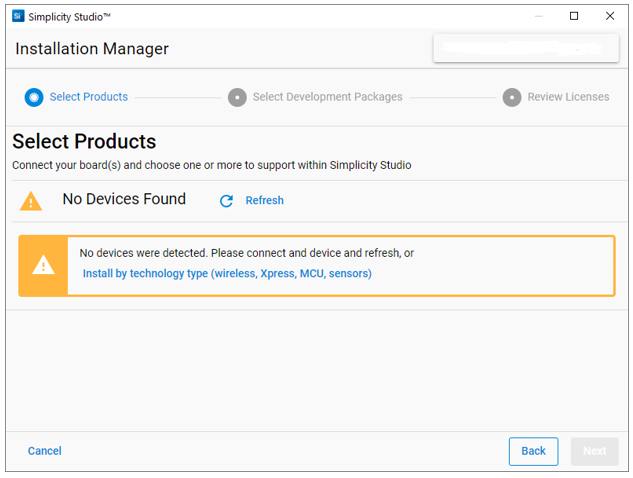Open Install by technology type link
The width and height of the screenshot is (633, 478).
point(227,273)
